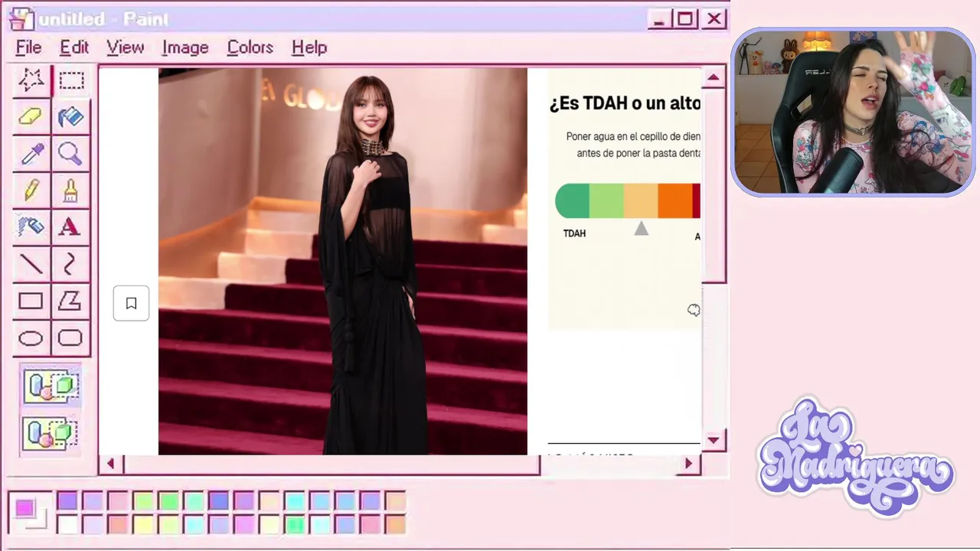
Task: Click the vertical scrollbar up arrow
Action: [714, 77]
